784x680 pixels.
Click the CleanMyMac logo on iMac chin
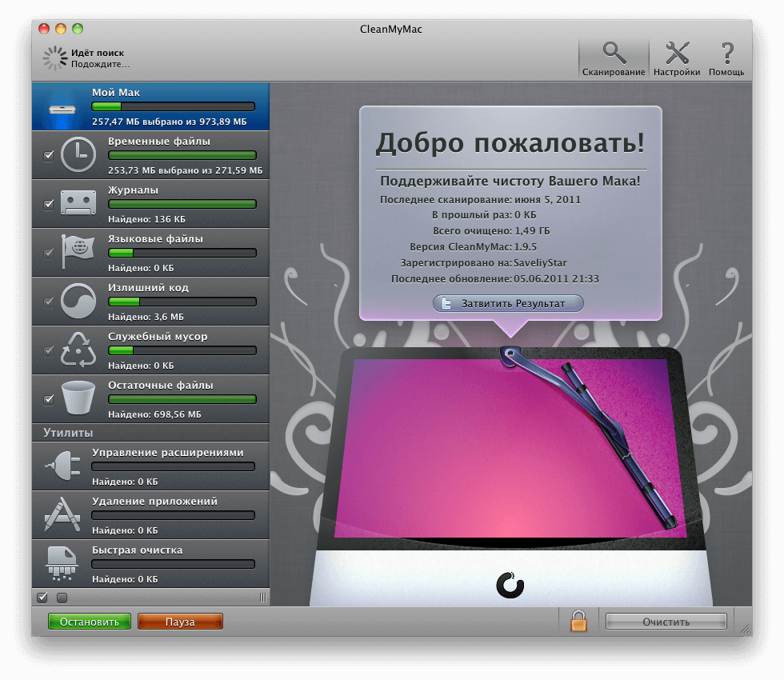[x=510, y=585]
